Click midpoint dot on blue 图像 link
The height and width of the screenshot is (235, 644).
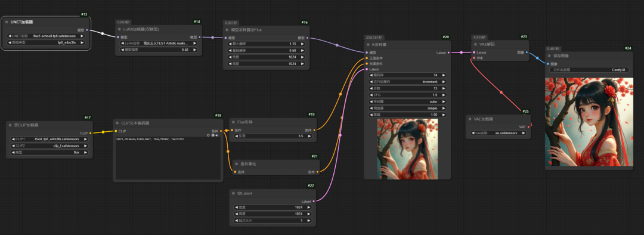click(537, 58)
